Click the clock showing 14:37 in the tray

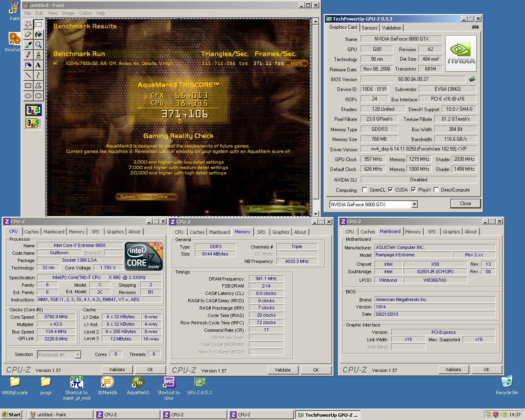pos(515,415)
